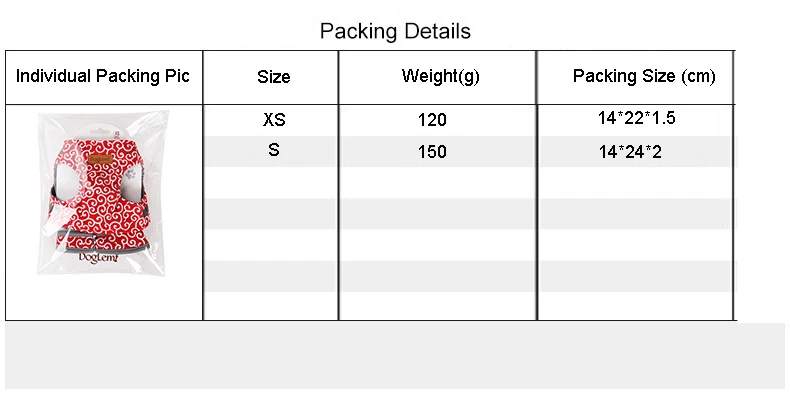Click the grey strap on the harness
This screenshot has width=790, height=400.
pos(102,237)
